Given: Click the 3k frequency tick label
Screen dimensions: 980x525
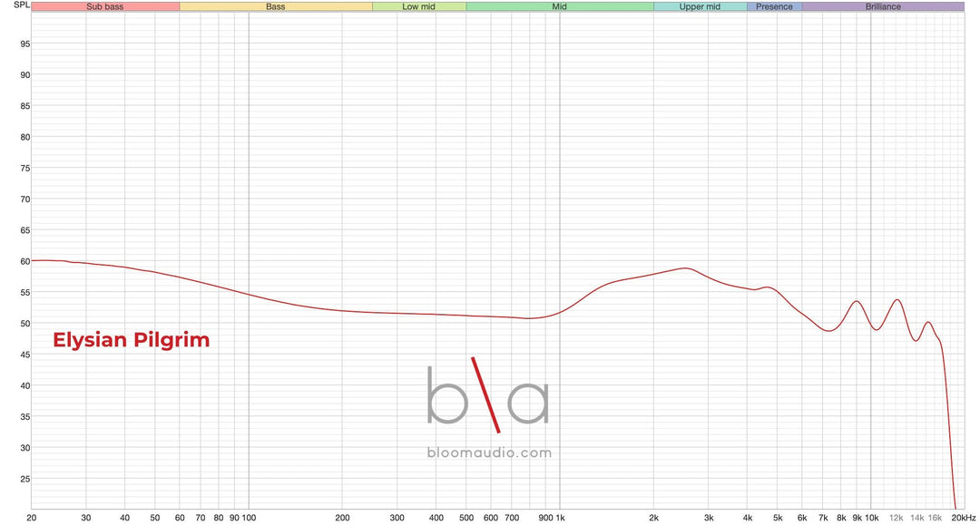Looking at the screenshot, I should pyautogui.click(x=709, y=518).
